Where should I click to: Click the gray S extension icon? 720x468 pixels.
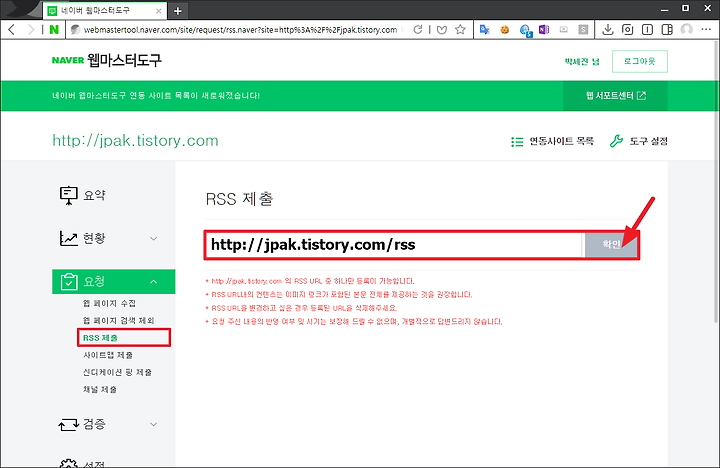pyautogui.click(x=583, y=30)
